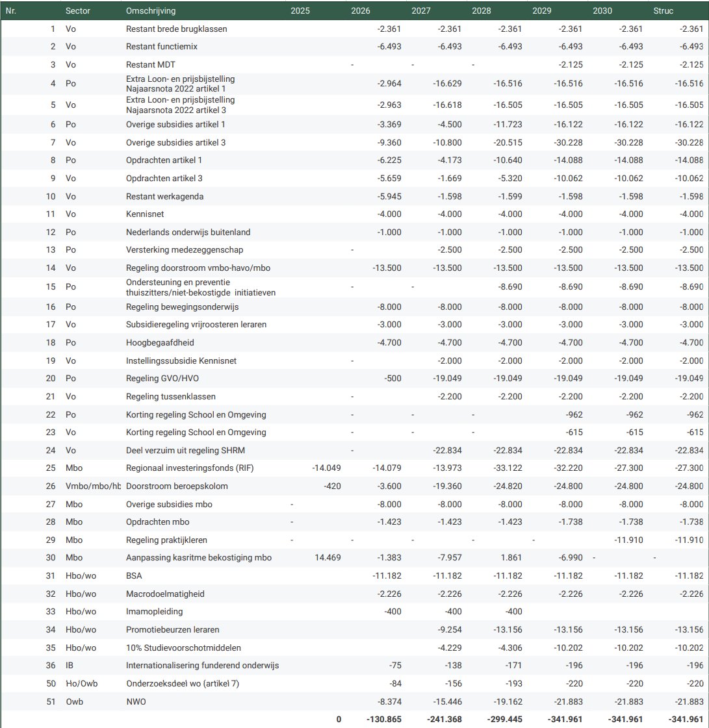Select 'Regeling doorstroom vmbo-havo/mbo' cell
Viewport: 709px width, 728px height.
point(198,268)
